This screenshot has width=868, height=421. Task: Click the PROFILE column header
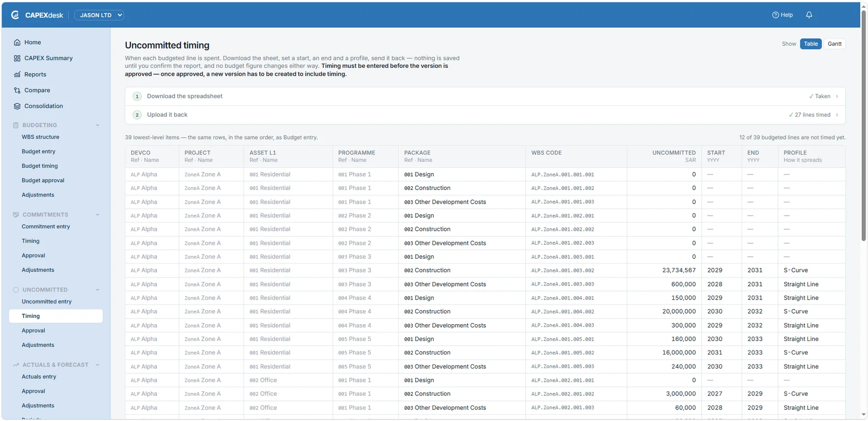[x=795, y=153]
